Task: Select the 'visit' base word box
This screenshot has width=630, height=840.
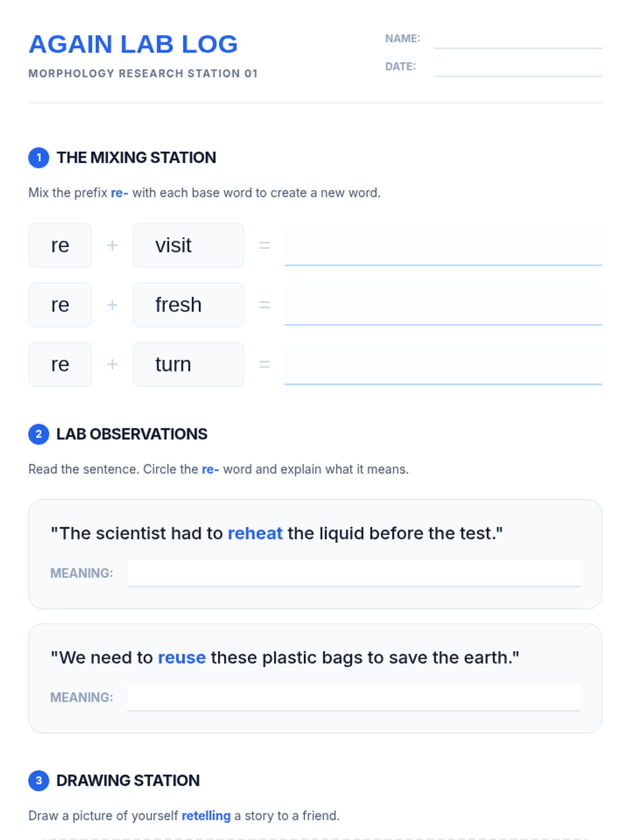Action: coord(188,245)
